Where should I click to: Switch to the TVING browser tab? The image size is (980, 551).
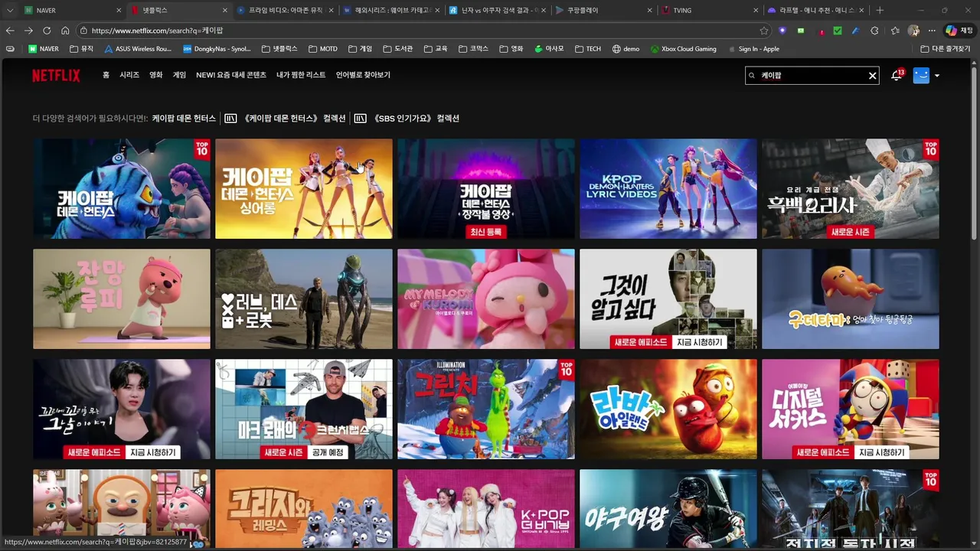pyautogui.click(x=710, y=10)
